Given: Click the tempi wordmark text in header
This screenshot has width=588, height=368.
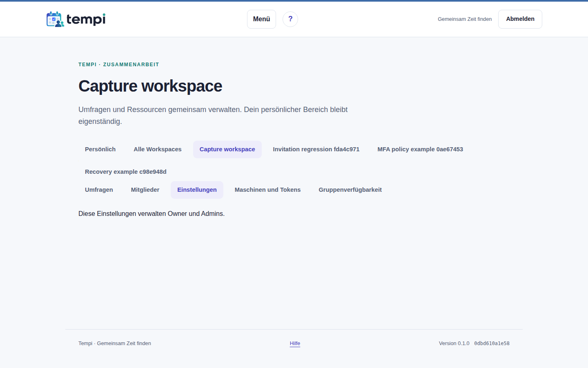Looking at the screenshot, I should [x=86, y=19].
